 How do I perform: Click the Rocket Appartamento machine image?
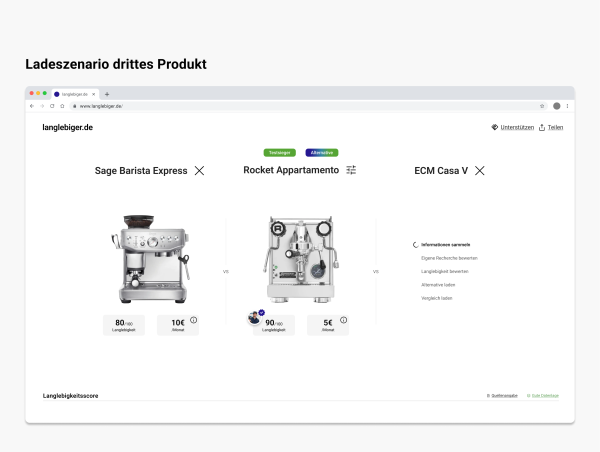tap(300, 257)
